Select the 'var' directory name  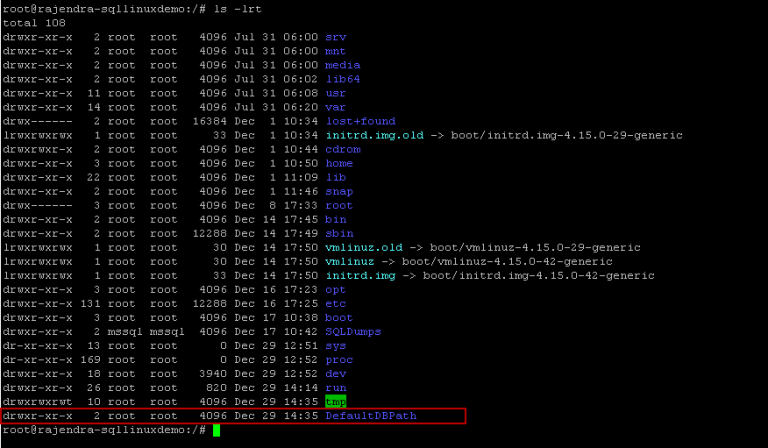[x=336, y=107]
